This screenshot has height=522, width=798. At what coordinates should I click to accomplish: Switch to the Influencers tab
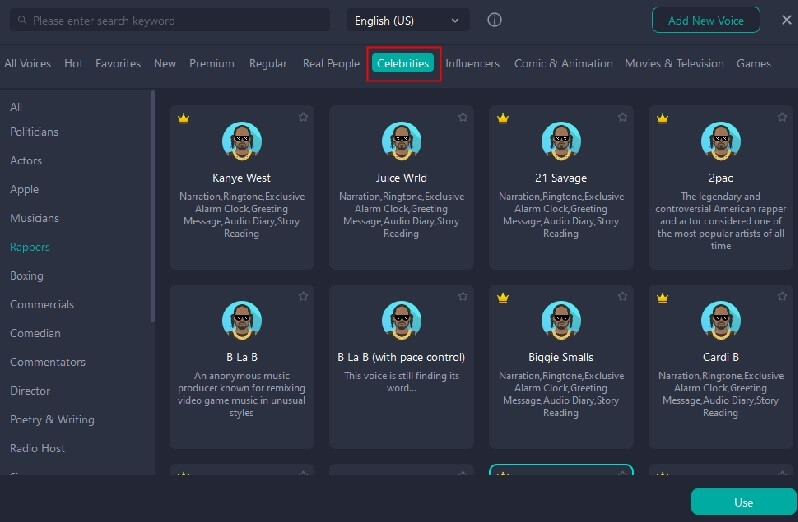click(472, 63)
